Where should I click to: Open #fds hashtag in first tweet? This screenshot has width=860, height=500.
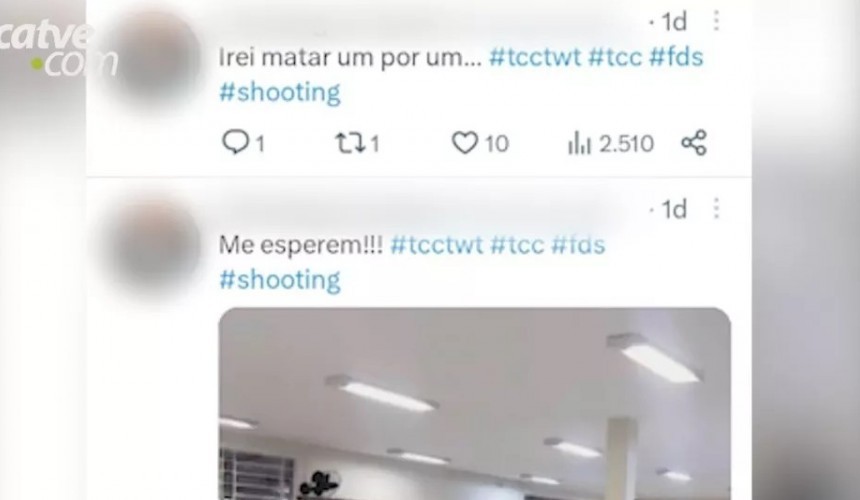pyautogui.click(x=676, y=57)
